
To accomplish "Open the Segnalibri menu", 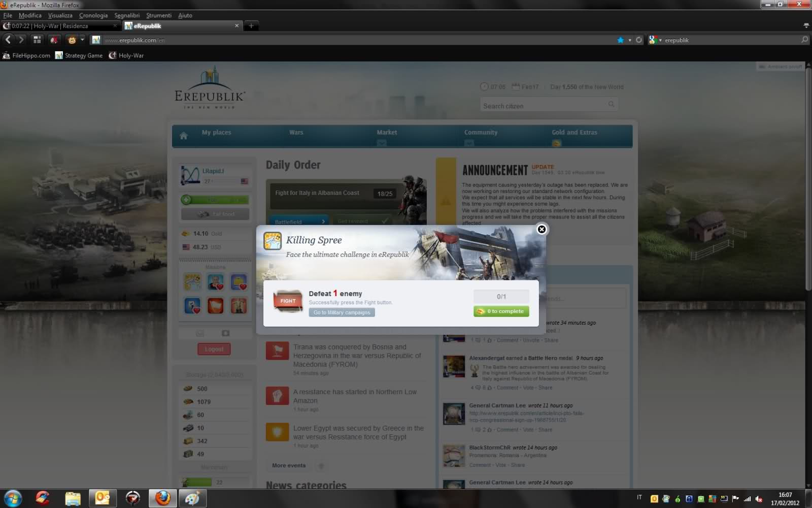I will (x=127, y=15).
